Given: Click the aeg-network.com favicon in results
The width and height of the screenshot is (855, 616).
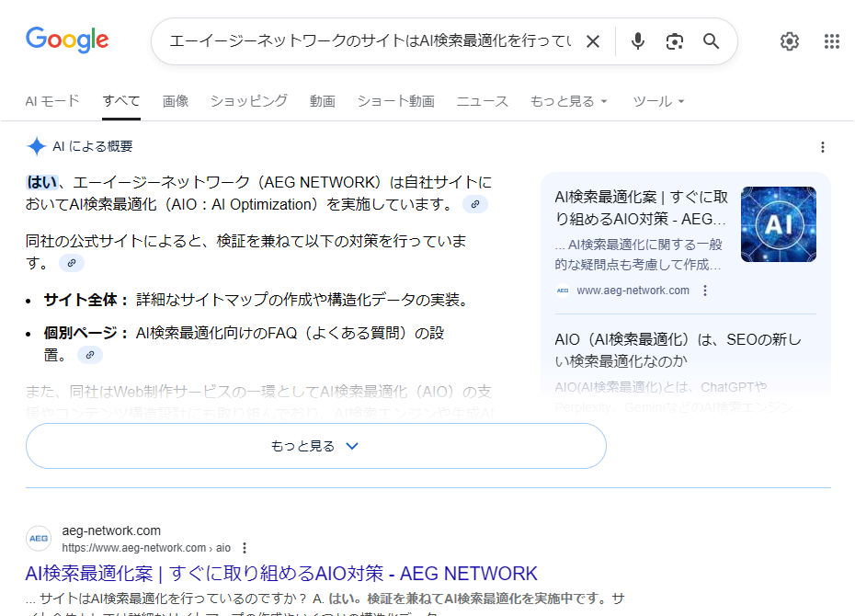Looking at the screenshot, I should [x=37, y=538].
